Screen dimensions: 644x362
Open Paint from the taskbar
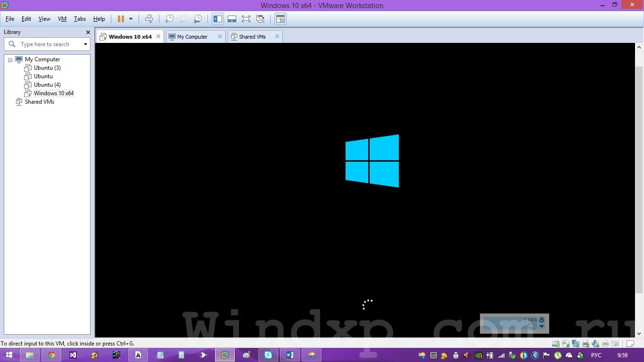pos(247,355)
